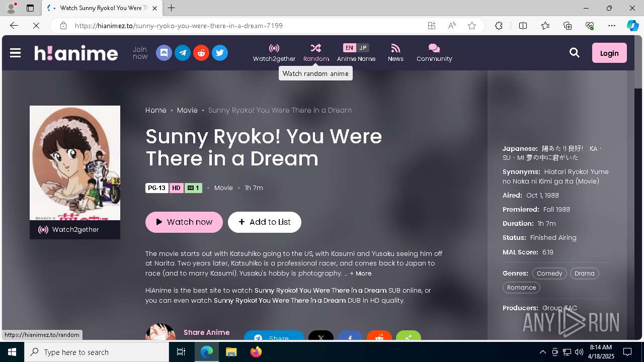Click the Add to List button
644x362 pixels.
265,222
